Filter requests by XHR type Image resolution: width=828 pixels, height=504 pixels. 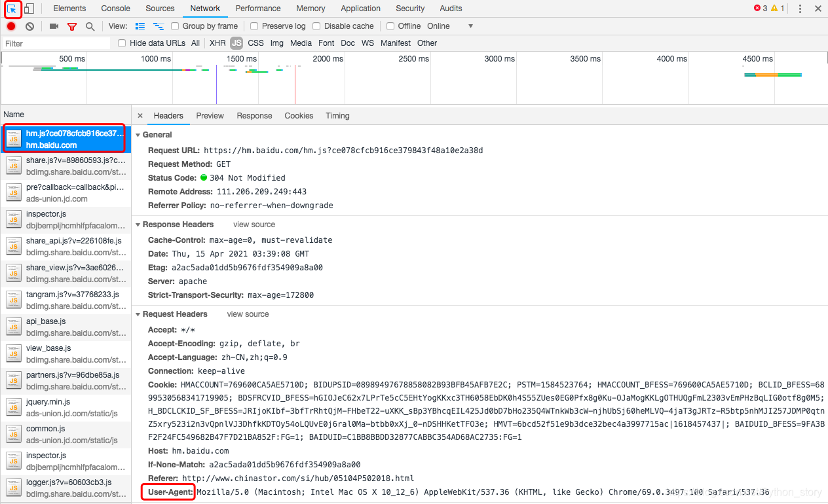217,43
